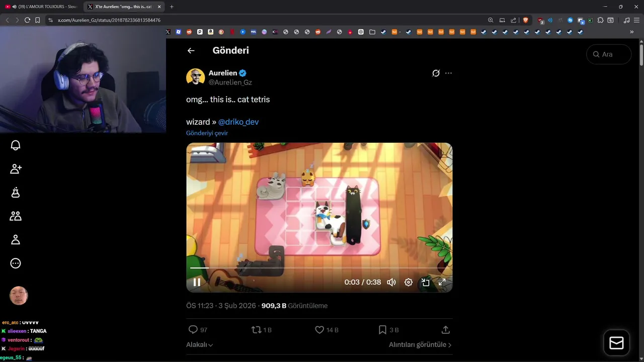The image size is (644, 362).
Task: Bookmark this page via toolbar bookmark icon
Action: click(x=37, y=20)
